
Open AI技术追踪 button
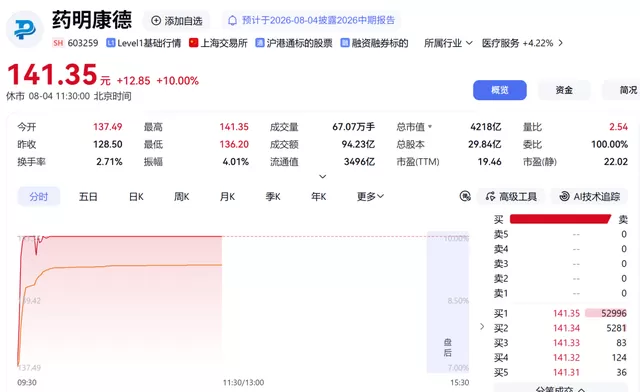click(x=590, y=196)
